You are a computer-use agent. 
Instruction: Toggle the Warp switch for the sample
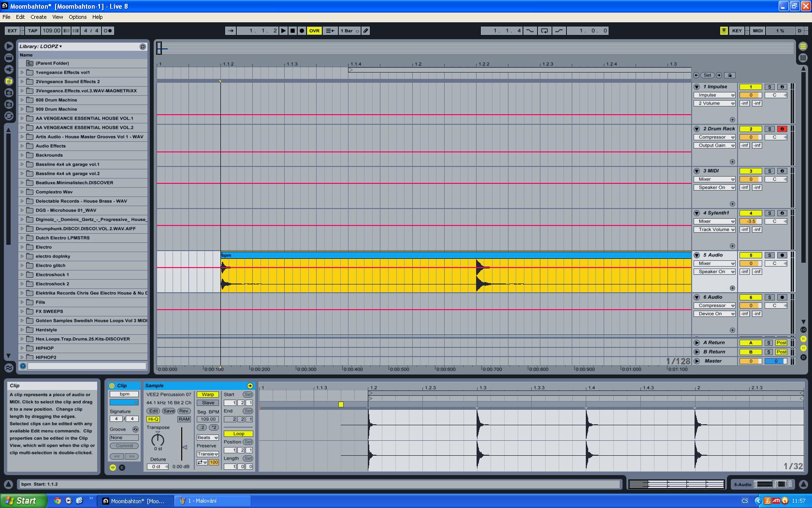208,394
